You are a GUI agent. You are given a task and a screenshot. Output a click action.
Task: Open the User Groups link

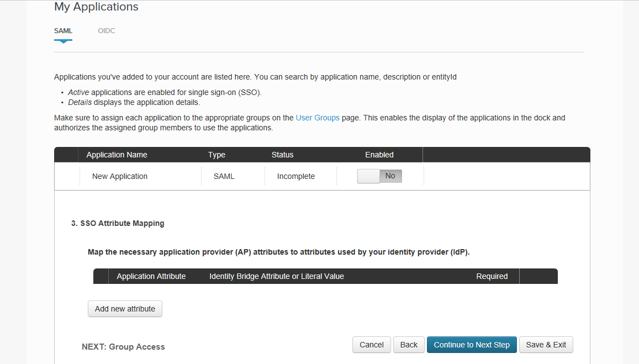coord(318,118)
